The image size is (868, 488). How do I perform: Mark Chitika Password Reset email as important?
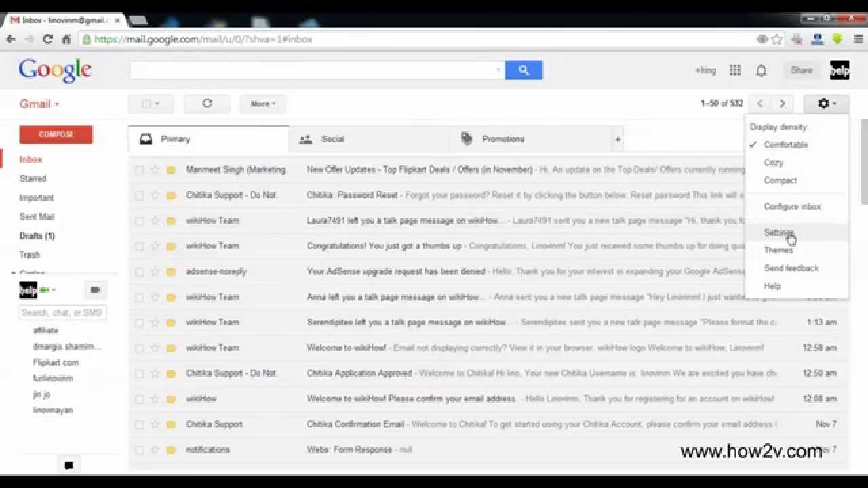click(x=171, y=195)
